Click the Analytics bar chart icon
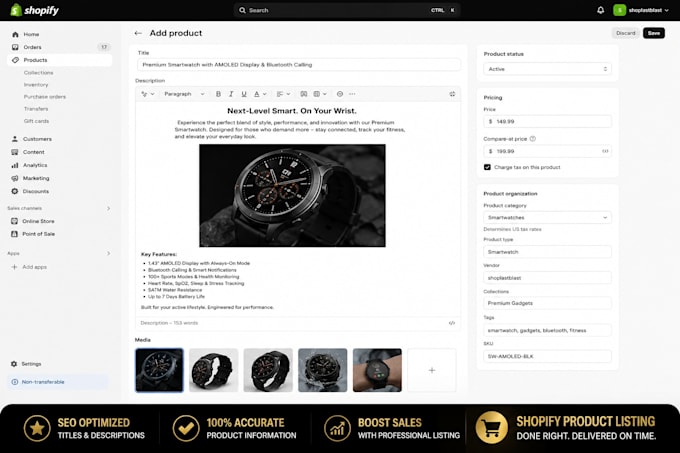The height and width of the screenshot is (453, 680). (15, 165)
